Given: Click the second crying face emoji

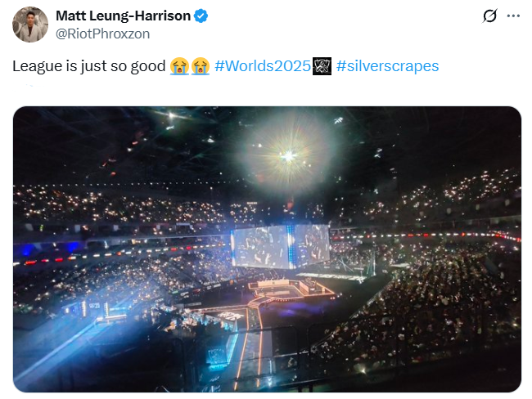Looking at the screenshot, I should [x=201, y=66].
